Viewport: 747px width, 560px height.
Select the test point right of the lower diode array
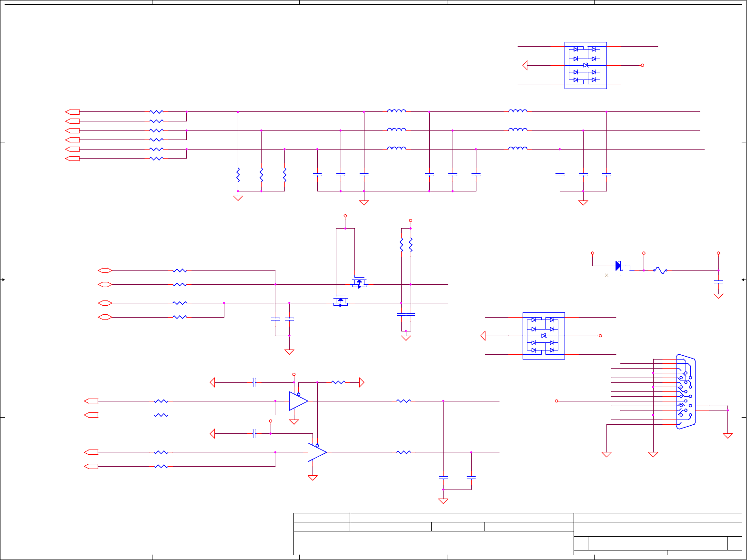[x=600, y=336]
